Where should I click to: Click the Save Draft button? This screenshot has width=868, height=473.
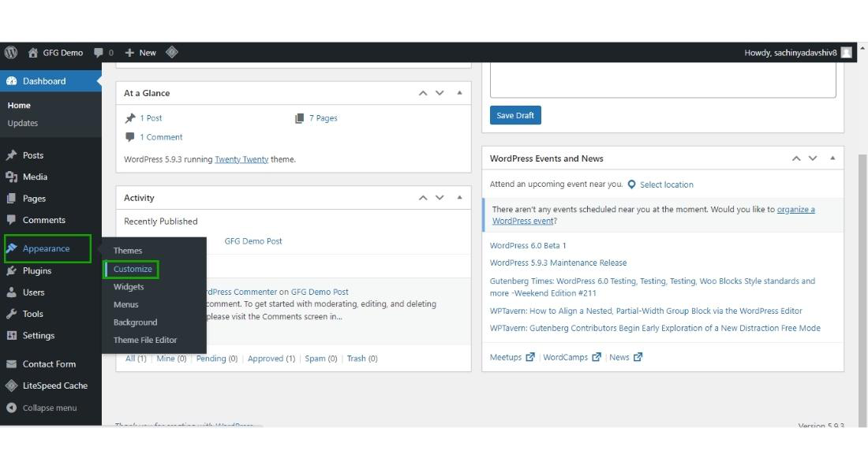[x=515, y=115]
